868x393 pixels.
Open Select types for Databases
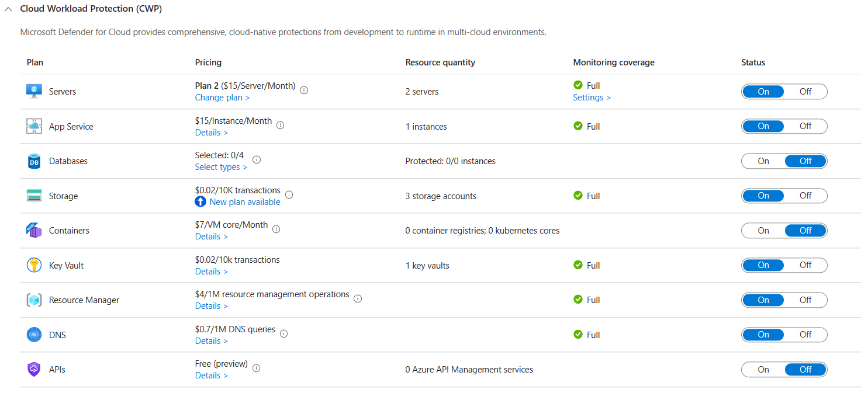coord(221,167)
